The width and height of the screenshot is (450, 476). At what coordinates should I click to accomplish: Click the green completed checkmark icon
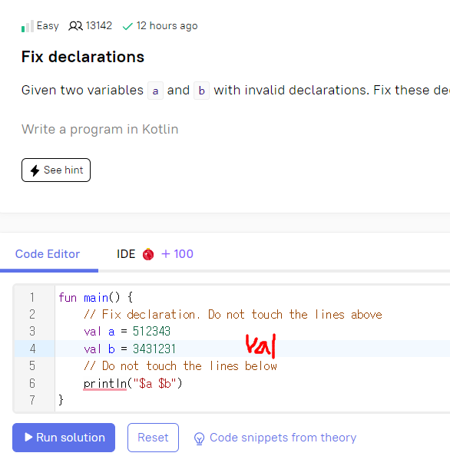tap(127, 27)
